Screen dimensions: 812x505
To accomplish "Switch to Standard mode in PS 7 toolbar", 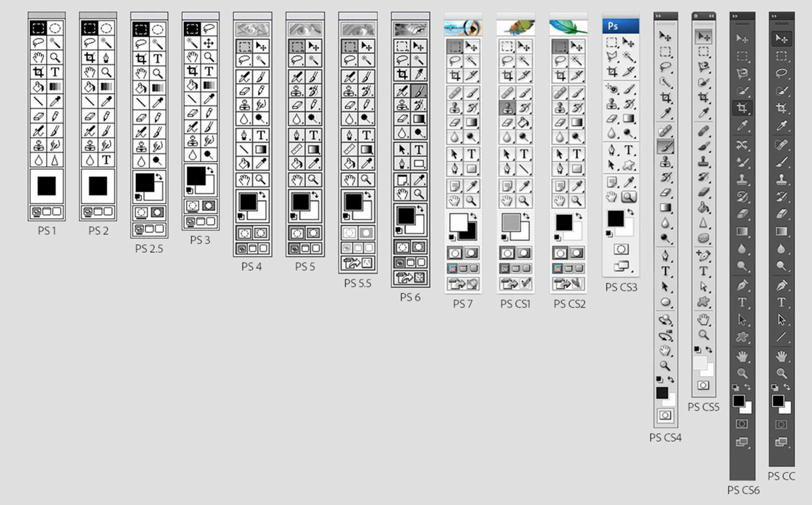I will 455,252.
